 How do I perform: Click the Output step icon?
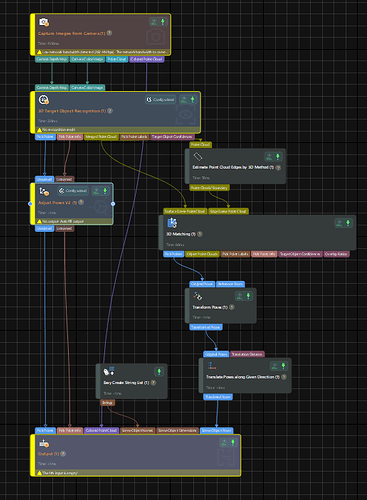pos(44,443)
